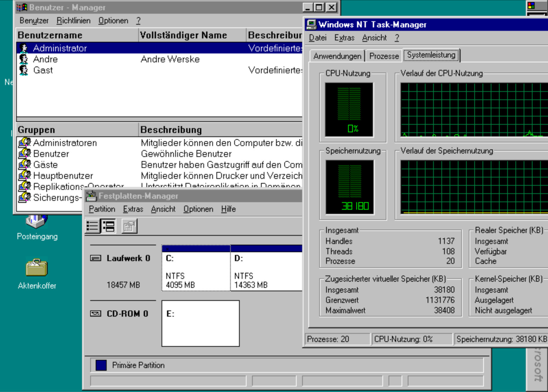Click the Primäre Partition blue legend swatch
The image size is (548, 392).
tap(101, 365)
